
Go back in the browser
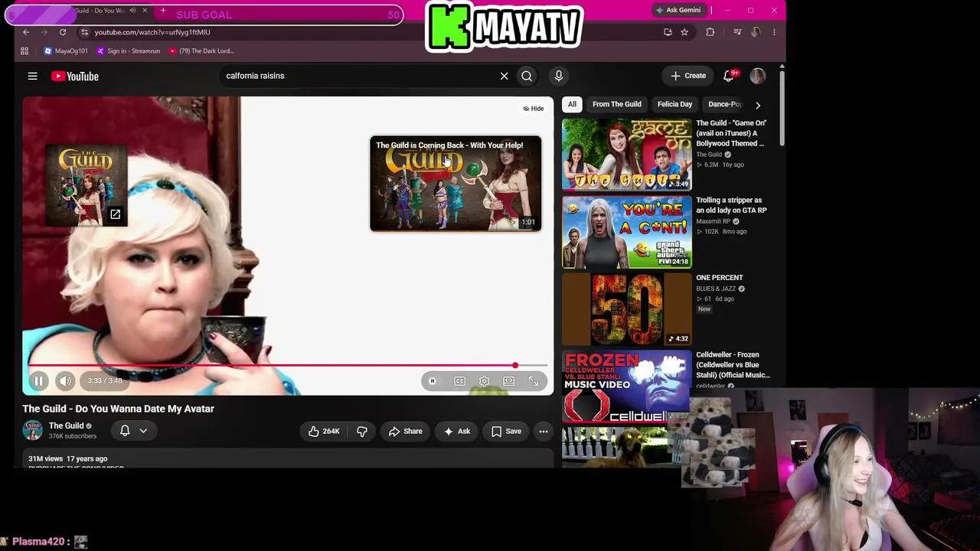click(x=26, y=32)
